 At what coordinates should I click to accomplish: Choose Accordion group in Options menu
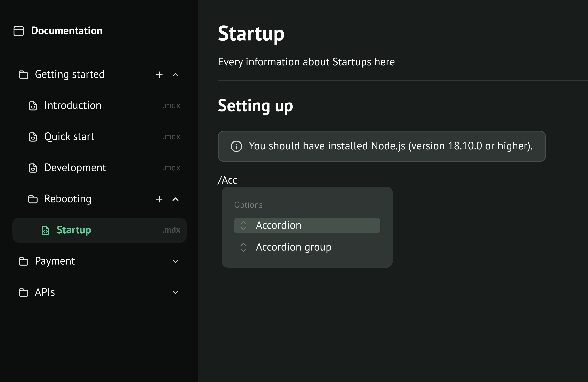[x=293, y=247]
